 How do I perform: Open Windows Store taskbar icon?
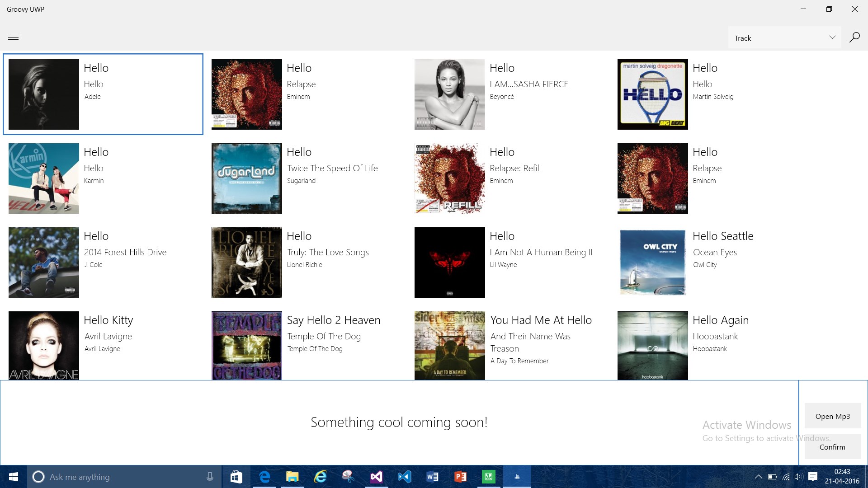[x=236, y=477]
